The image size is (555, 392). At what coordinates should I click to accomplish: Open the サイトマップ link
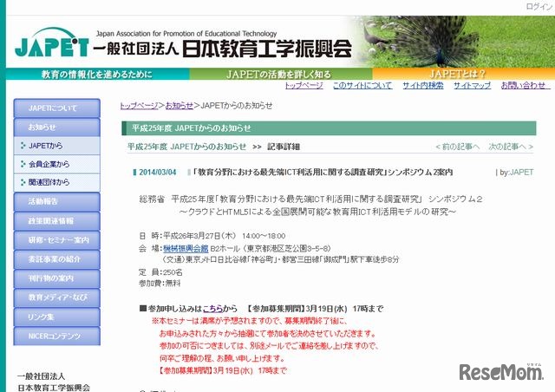point(472,85)
